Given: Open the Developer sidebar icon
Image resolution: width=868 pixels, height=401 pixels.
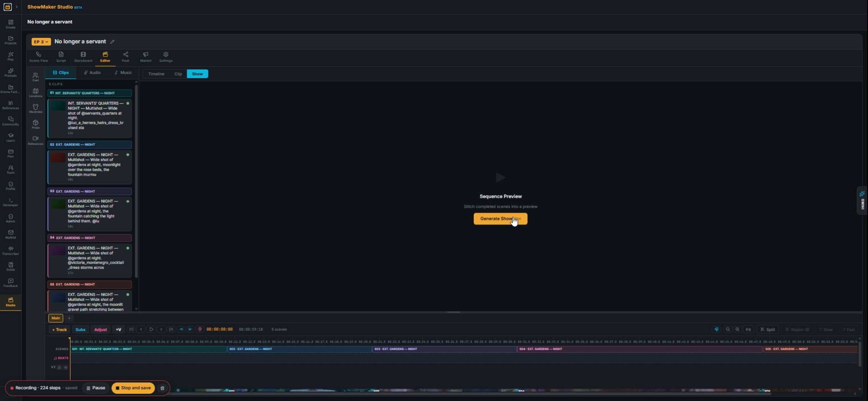Looking at the screenshot, I should point(10,202).
